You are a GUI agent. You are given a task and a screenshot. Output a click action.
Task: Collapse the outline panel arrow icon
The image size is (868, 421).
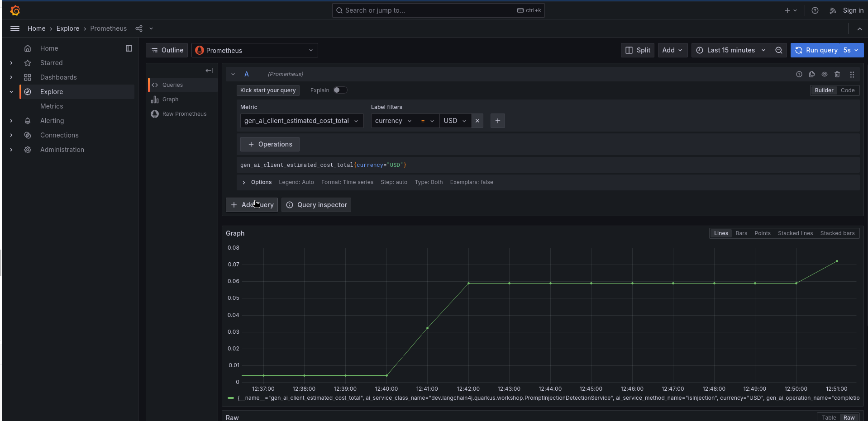[x=209, y=71]
